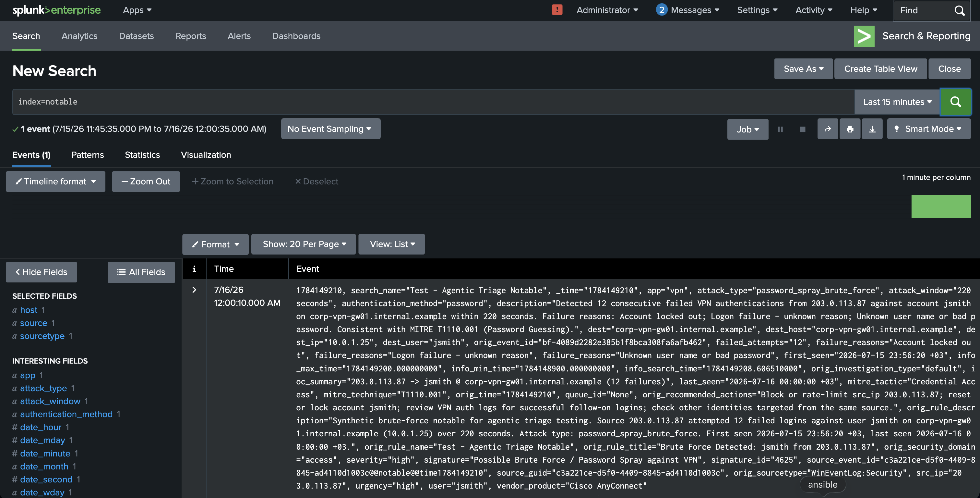
Task: Click the green timeline bar
Action: [941, 206]
